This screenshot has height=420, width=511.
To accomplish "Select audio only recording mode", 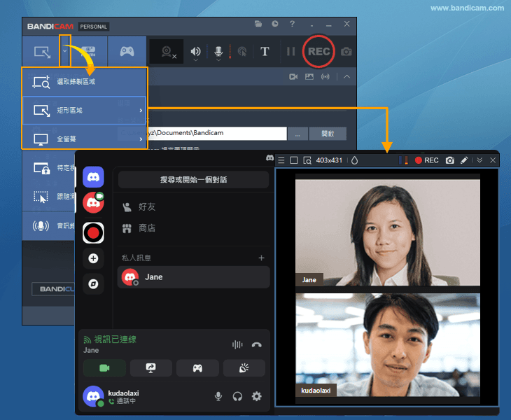I will pos(41,225).
